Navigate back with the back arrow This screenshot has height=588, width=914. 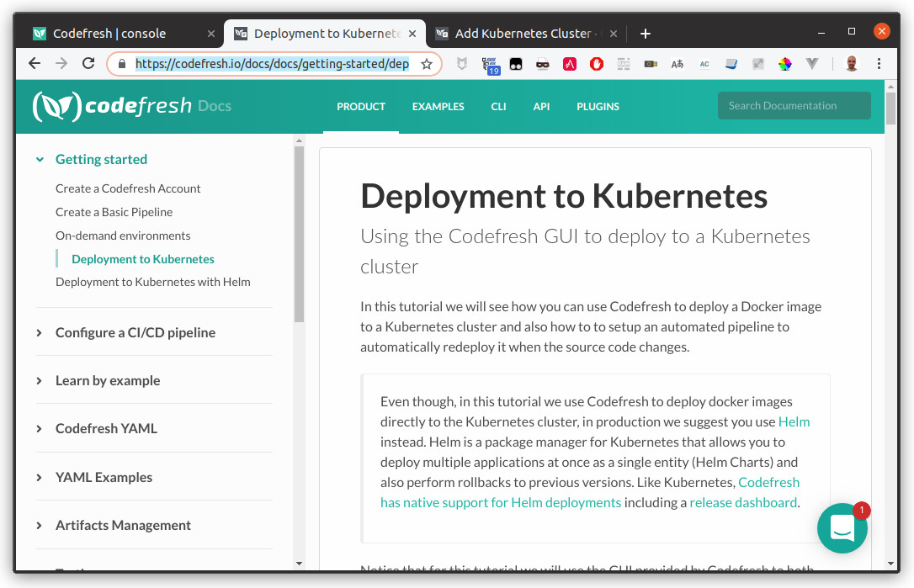pos(34,63)
